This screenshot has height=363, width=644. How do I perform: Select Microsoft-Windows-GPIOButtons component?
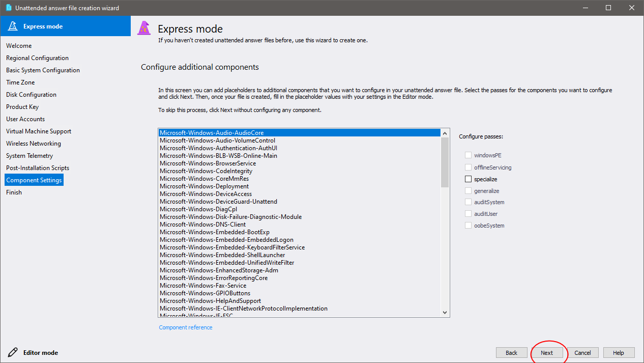[299, 293]
